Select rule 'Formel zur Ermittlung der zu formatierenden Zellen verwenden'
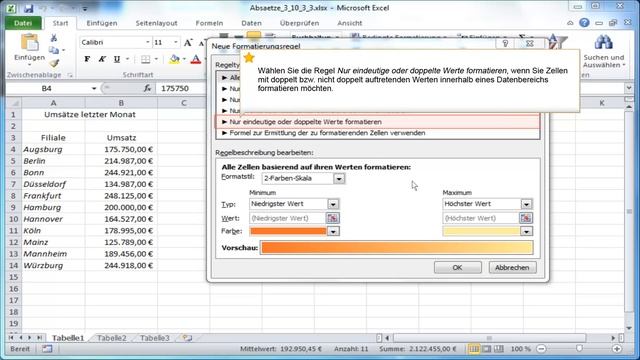This screenshot has width=640, height=360. (377, 133)
